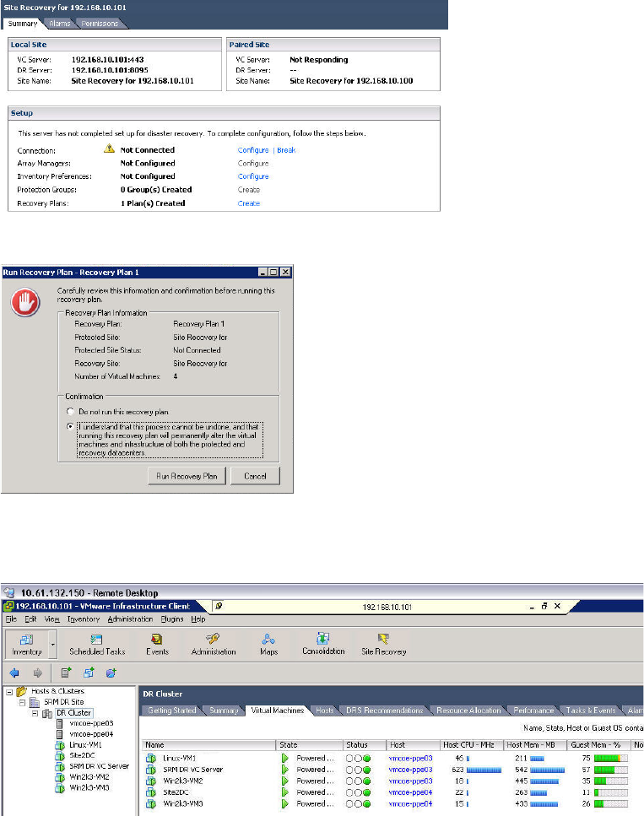The height and width of the screenshot is (816, 644).
Task: Click the first new-object icon after the arrows
Action: tap(66, 673)
